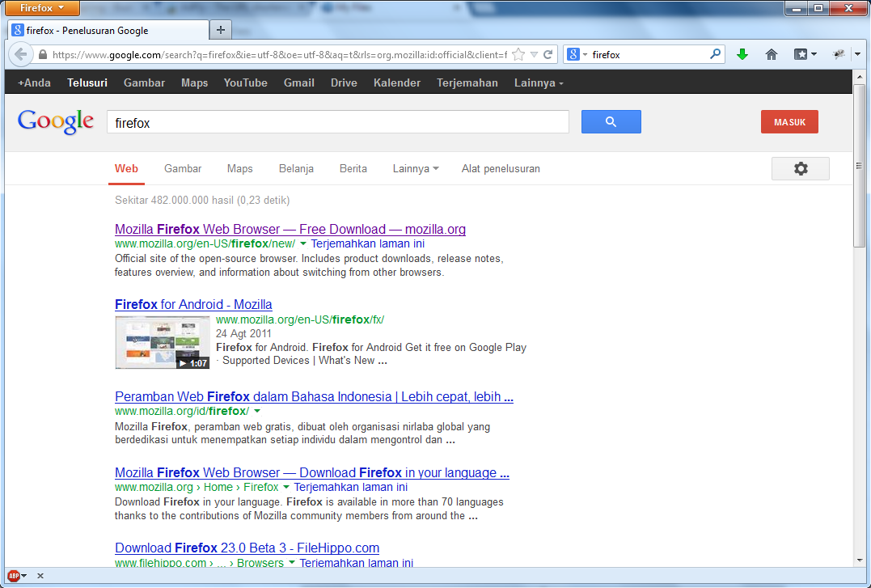Close the add-on bar with X
The height and width of the screenshot is (588, 871).
(40, 576)
